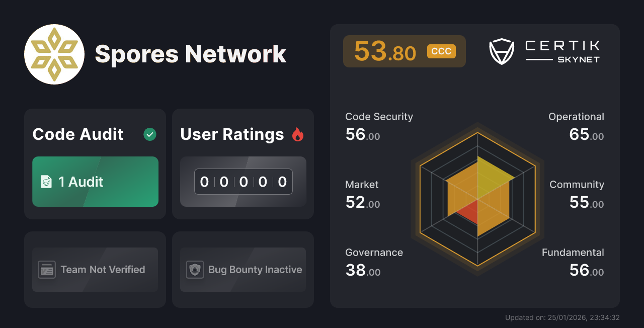
Task: Toggle the Team Not Verified status panel
Action: (x=95, y=270)
